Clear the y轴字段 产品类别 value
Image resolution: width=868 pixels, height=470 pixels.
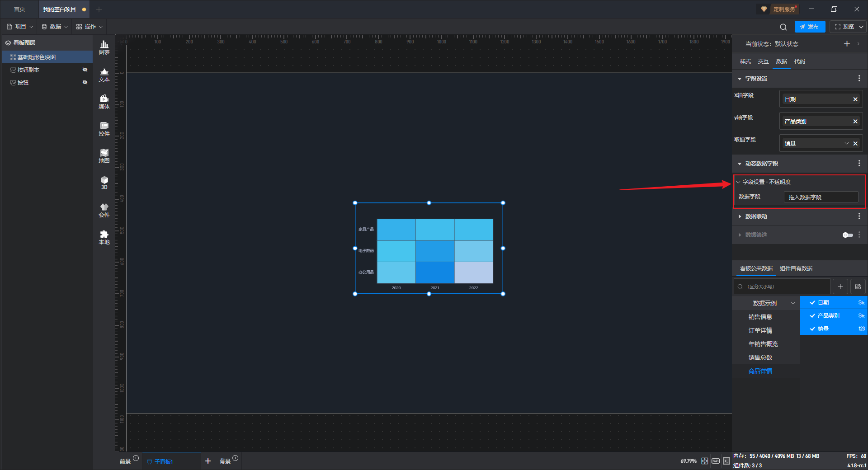coord(855,122)
